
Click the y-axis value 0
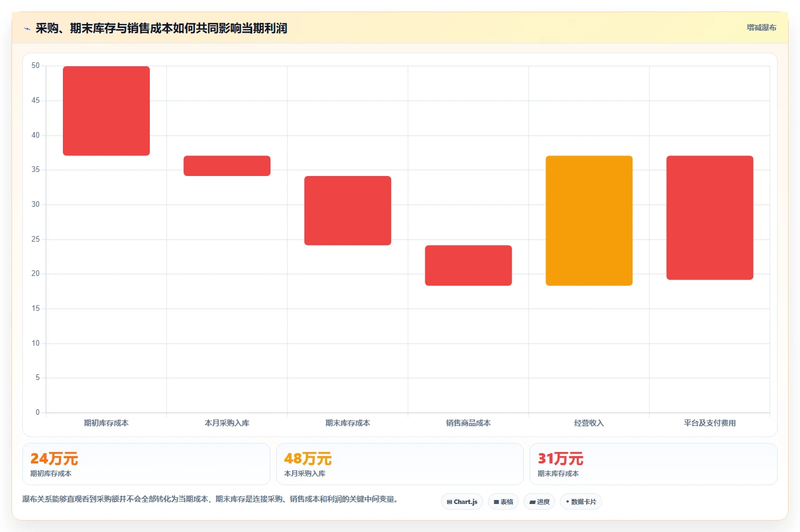[38, 413]
